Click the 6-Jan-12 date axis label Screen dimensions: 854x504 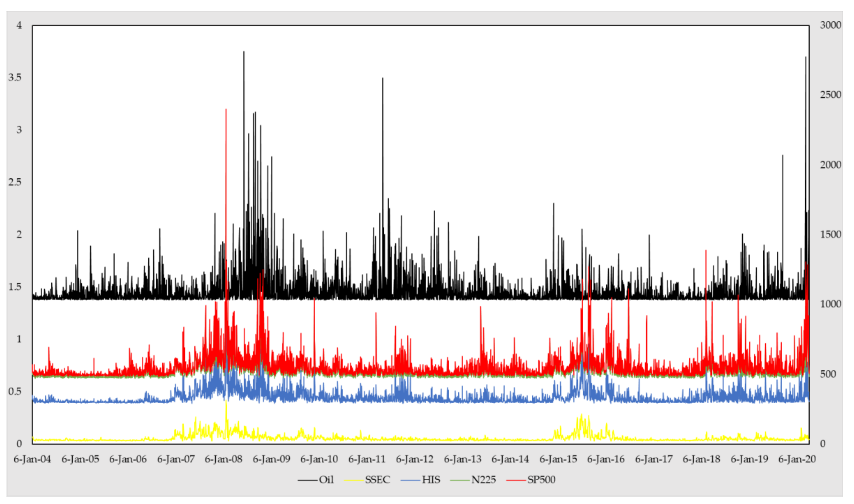pyautogui.click(x=415, y=459)
